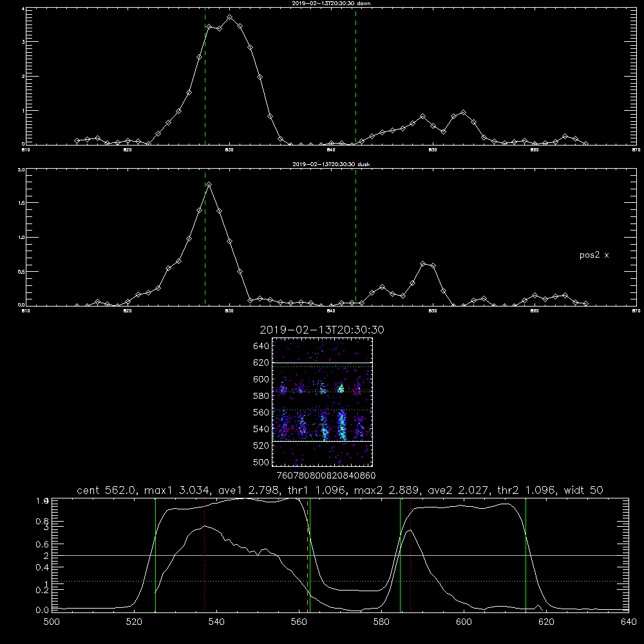Click dusk plot y-axis label 0.5
The width and height of the screenshot is (644, 644).
[x=21, y=272]
